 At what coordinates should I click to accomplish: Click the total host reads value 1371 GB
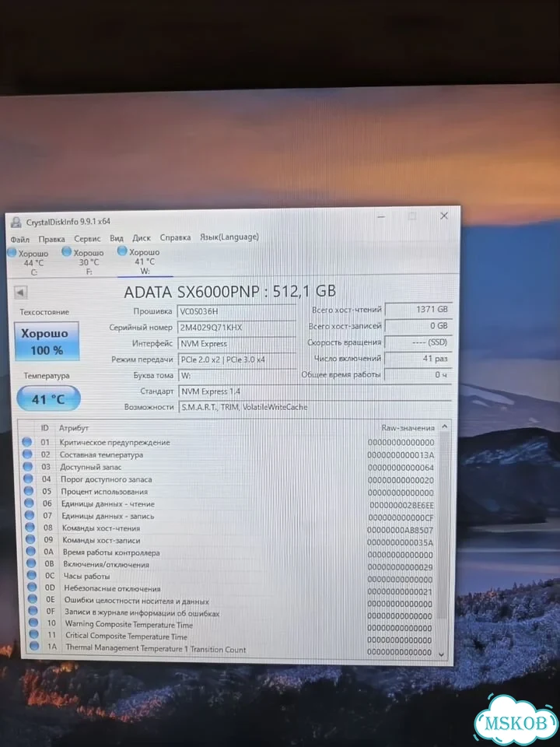tap(418, 310)
